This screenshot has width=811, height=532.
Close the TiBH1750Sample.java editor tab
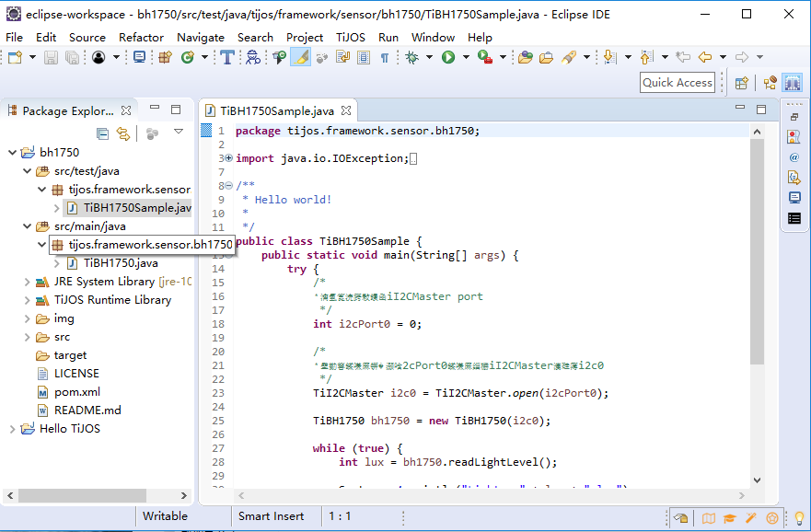click(x=346, y=110)
